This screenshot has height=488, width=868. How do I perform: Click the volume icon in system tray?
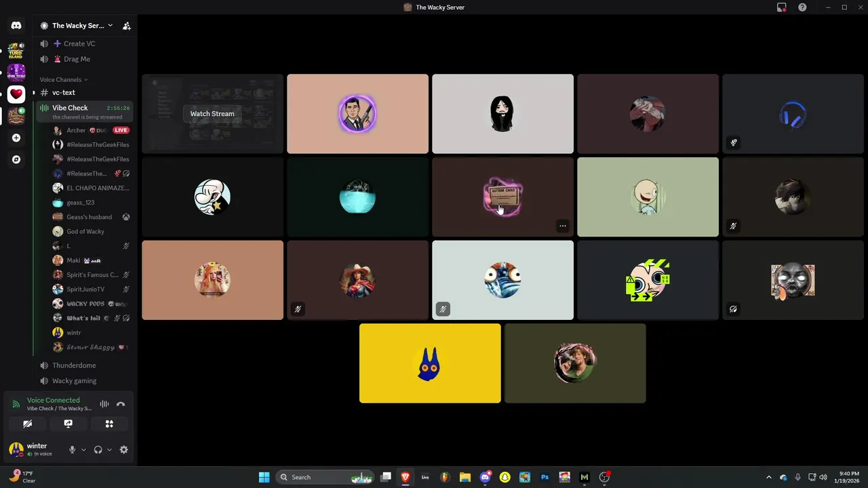pyautogui.click(x=823, y=477)
